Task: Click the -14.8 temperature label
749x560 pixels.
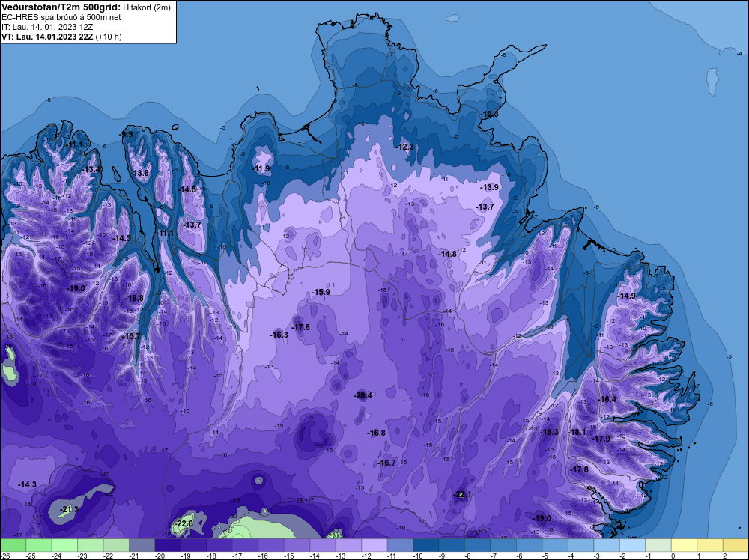Action: click(448, 254)
